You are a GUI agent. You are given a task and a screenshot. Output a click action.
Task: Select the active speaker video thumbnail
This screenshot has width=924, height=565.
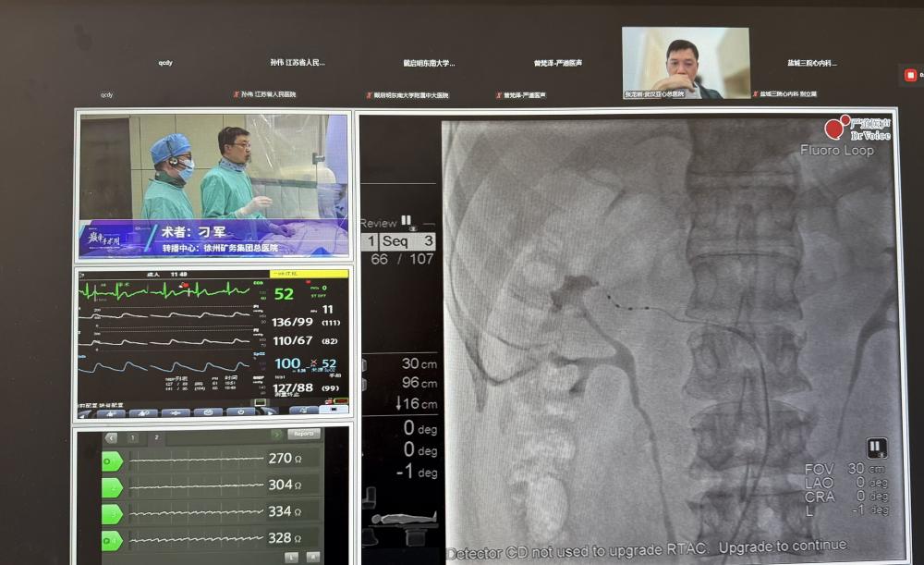click(x=686, y=61)
